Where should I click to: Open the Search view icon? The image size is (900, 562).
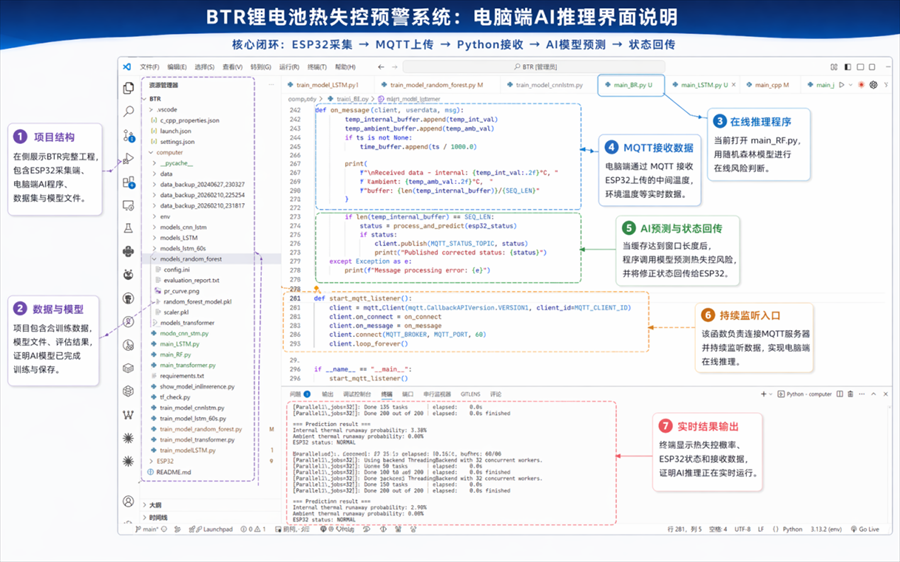129,111
